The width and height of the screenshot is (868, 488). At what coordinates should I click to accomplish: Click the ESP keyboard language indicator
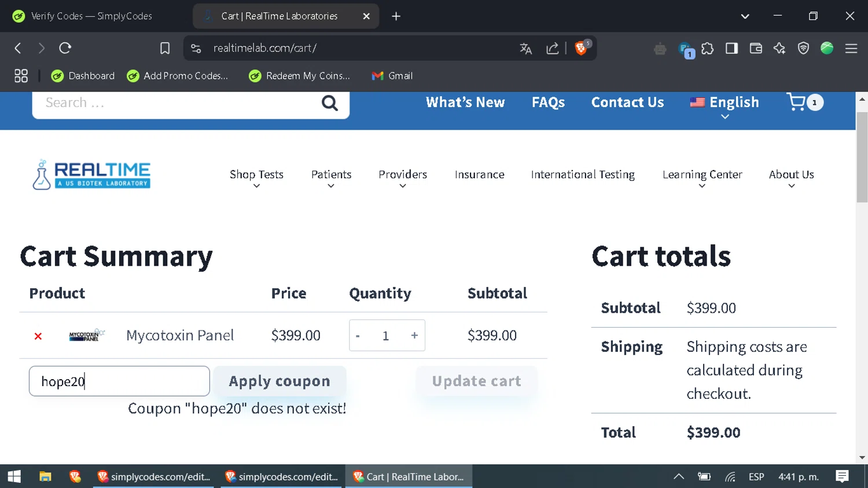[756, 476]
